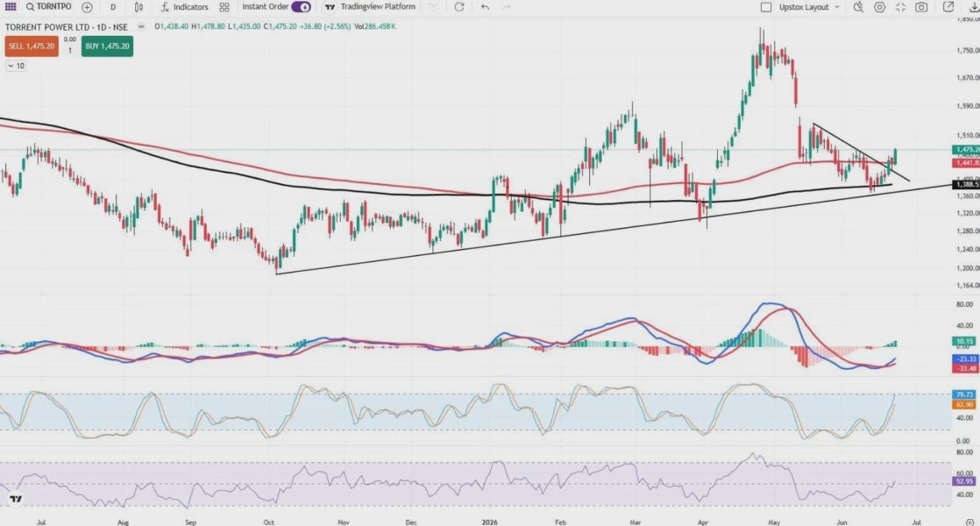Click the purple 52.95 RSI value label
This screenshot has height=526, width=980.
(x=964, y=481)
